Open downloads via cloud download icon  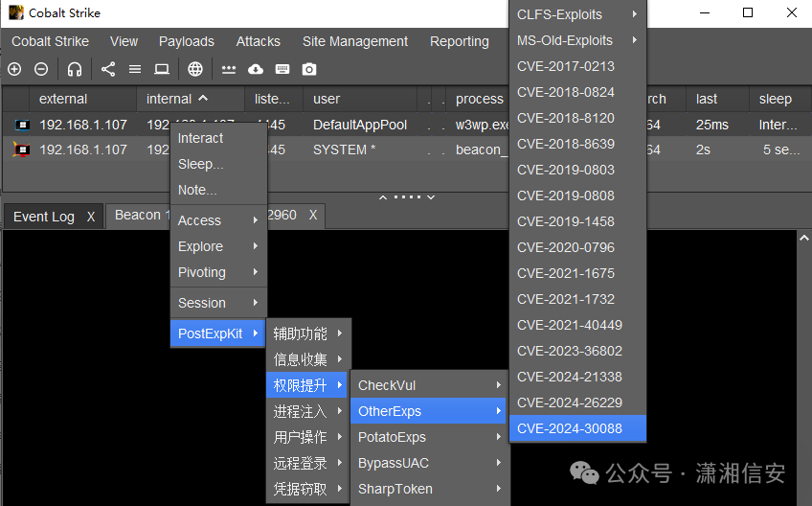click(x=256, y=69)
